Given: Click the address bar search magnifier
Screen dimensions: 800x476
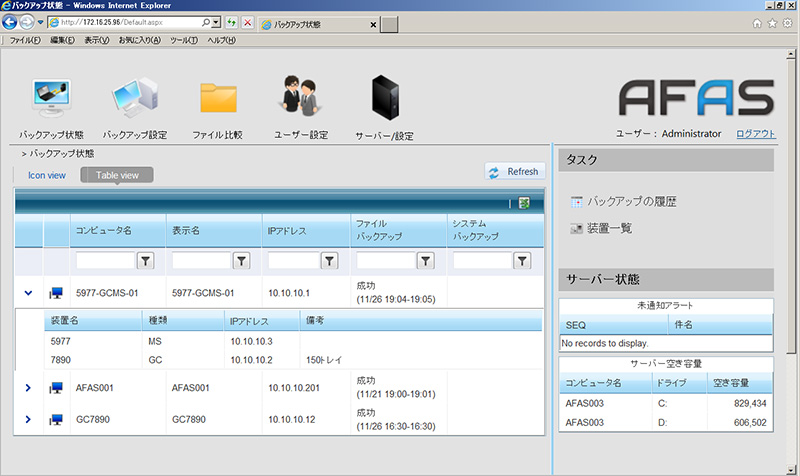Looking at the screenshot, I should click(206, 22).
